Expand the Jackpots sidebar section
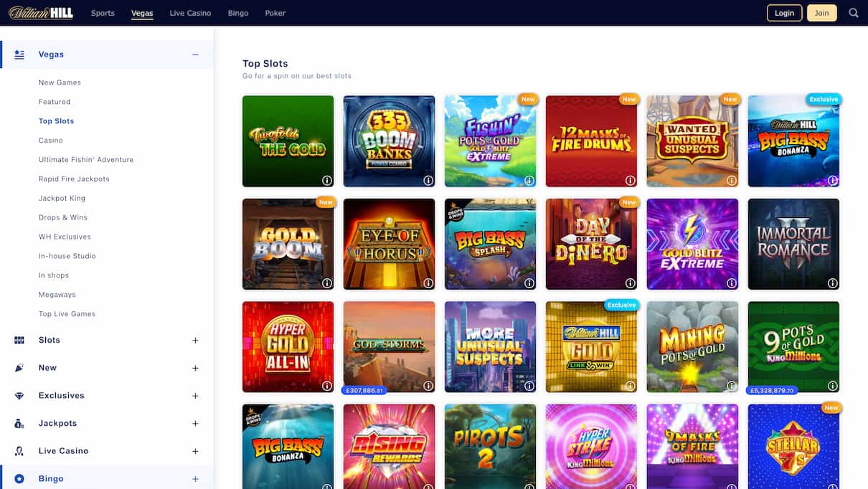 click(x=195, y=424)
